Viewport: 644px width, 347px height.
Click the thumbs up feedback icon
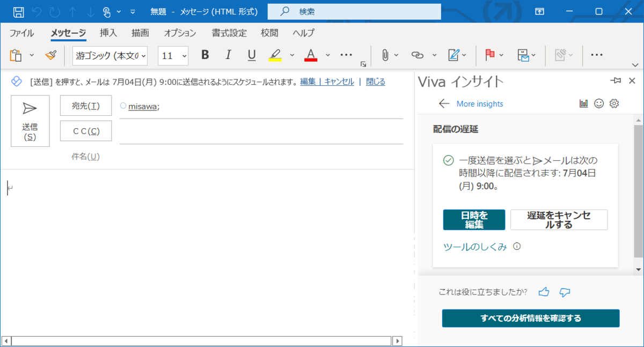click(544, 292)
